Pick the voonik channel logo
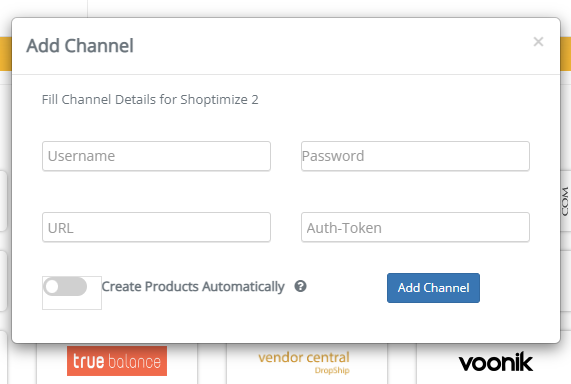This screenshot has width=571, height=384. point(496,362)
